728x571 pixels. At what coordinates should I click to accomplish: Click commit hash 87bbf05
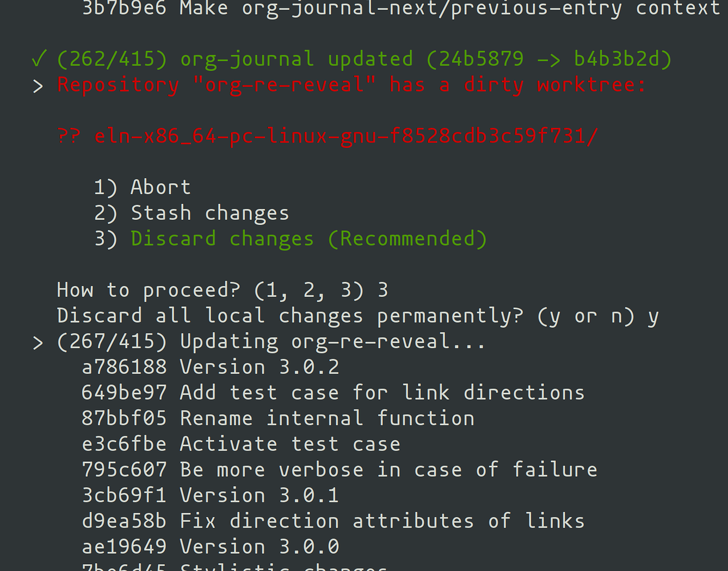click(124, 419)
